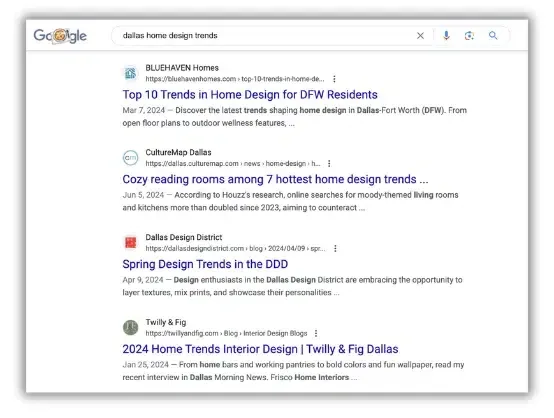
Task: Open Google Lens image search icon
Action: tap(469, 36)
